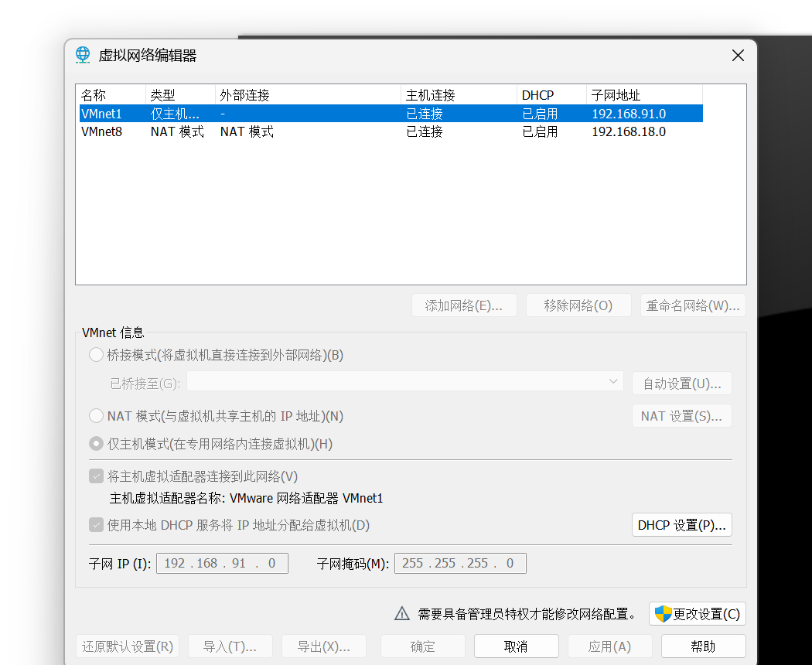Click the warning triangle icon
Viewport: 812px width, 665px height.
[402, 614]
